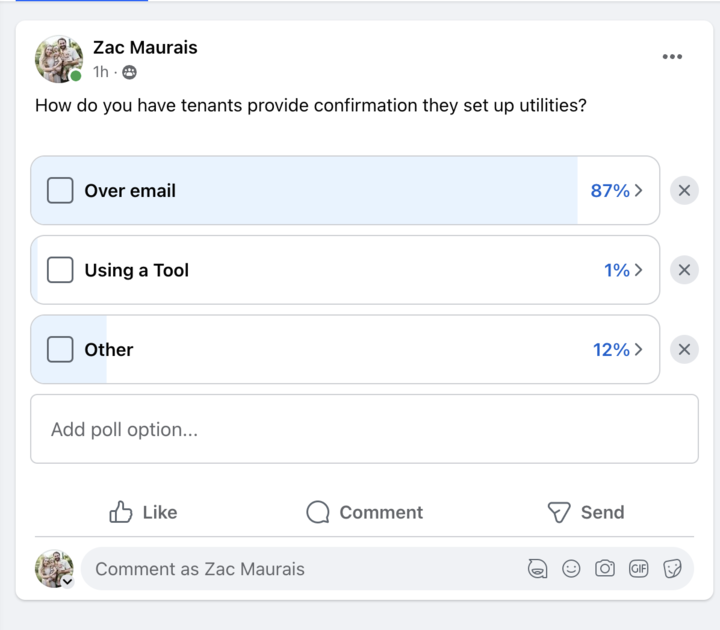Expand the 1% voters chevron

click(639, 270)
